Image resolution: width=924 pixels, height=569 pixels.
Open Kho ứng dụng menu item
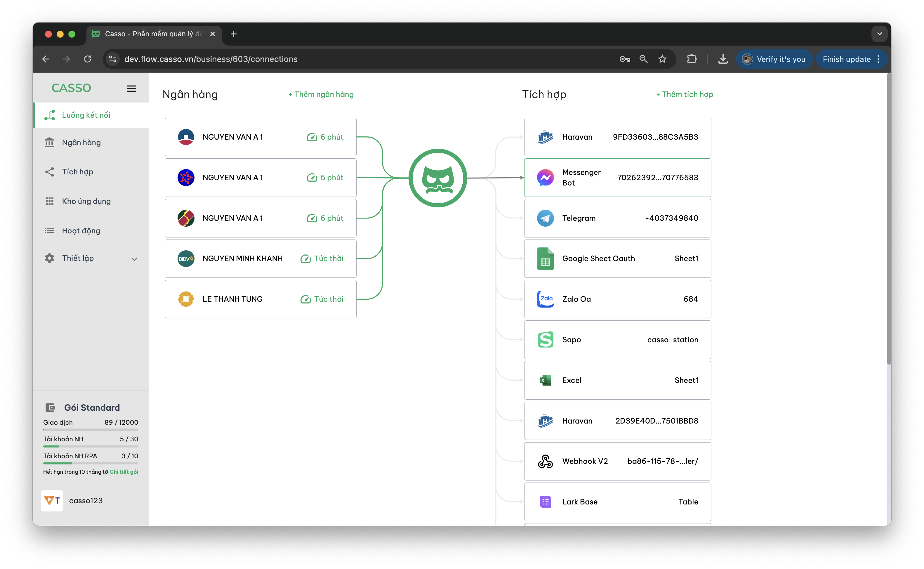tap(91, 201)
